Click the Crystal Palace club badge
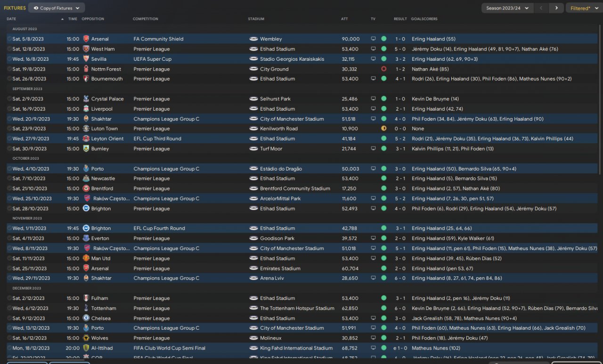603x364 pixels. click(x=86, y=99)
